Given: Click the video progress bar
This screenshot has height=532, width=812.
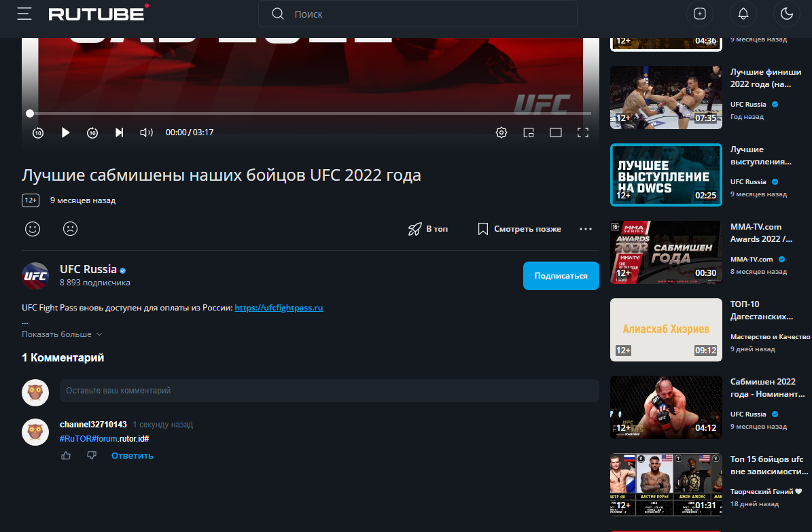Looking at the screenshot, I should (x=311, y=113).
